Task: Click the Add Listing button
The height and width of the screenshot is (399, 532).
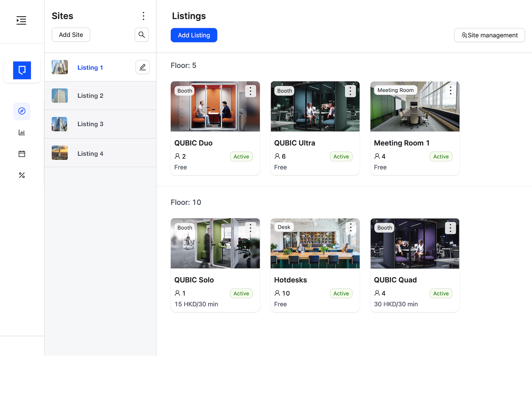Action: pos(194,35)
